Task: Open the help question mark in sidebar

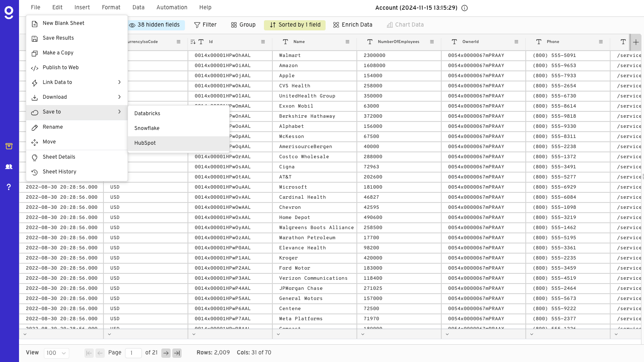Action: [9, 187]
